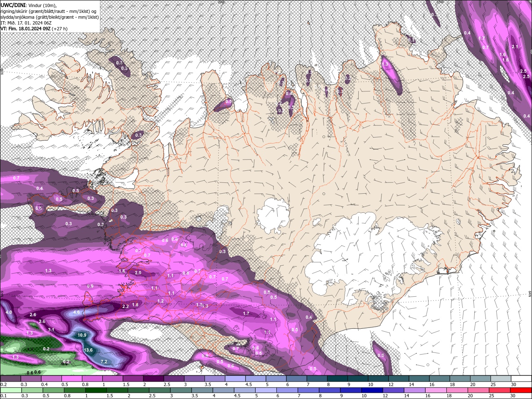Image resolution: width=532 pixels, height=399 pixels.
Task: Click the 2.2 snowfall value on the map
Action: (x=126, y=306)
